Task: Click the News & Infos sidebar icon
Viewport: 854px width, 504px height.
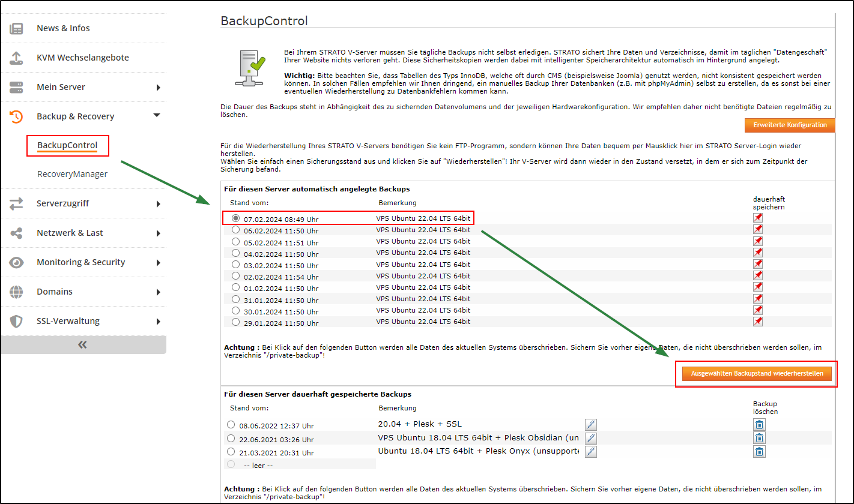Action: [x=15, y=28]
